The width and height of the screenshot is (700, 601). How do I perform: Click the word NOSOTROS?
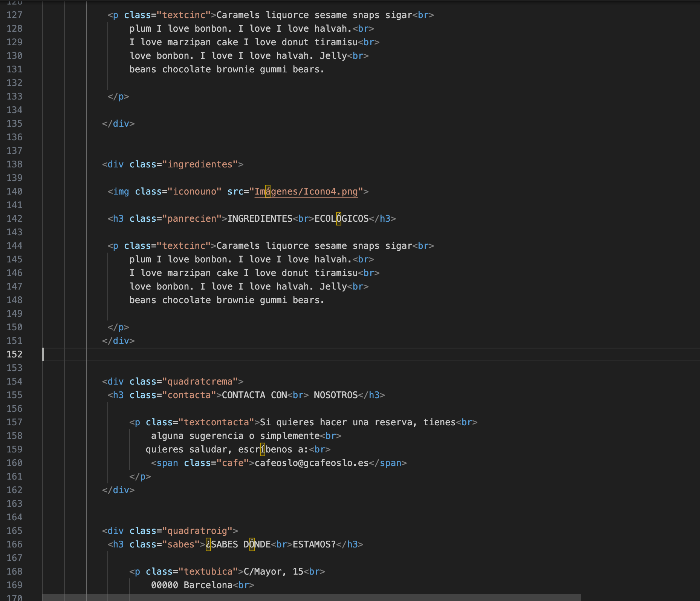(x=336, y=395)
